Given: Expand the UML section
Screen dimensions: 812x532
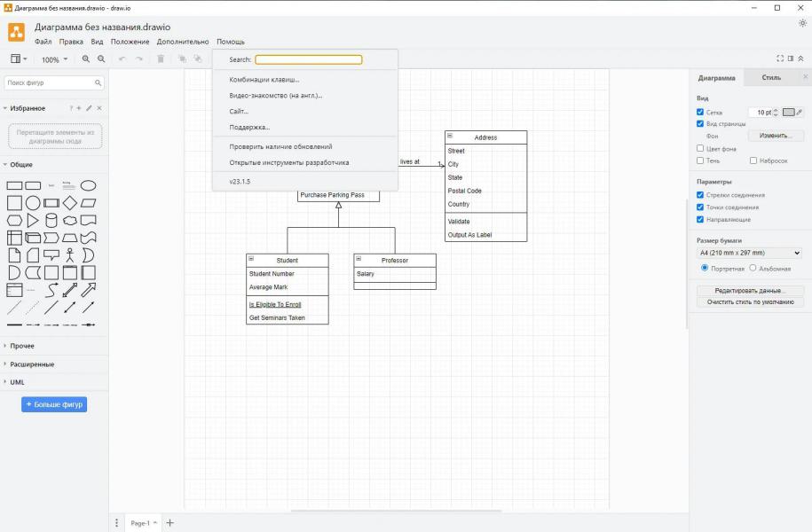Looking at the screenshot, I should tap(5, 382).
